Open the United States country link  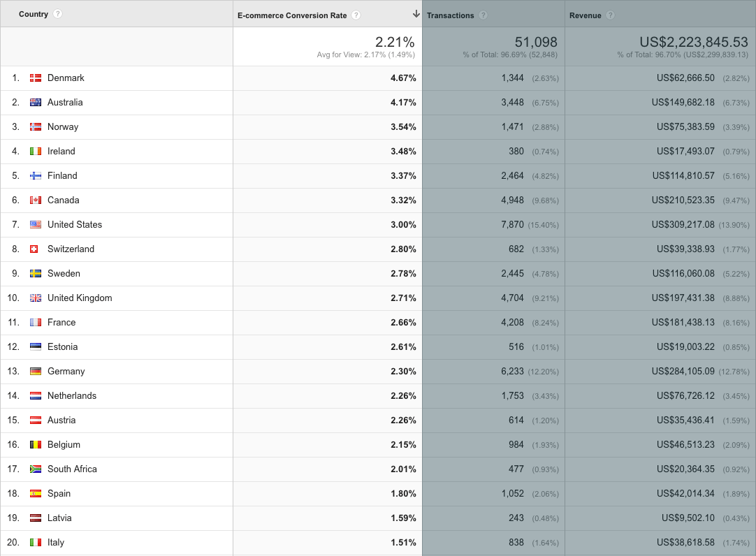(x=75, y=225)
